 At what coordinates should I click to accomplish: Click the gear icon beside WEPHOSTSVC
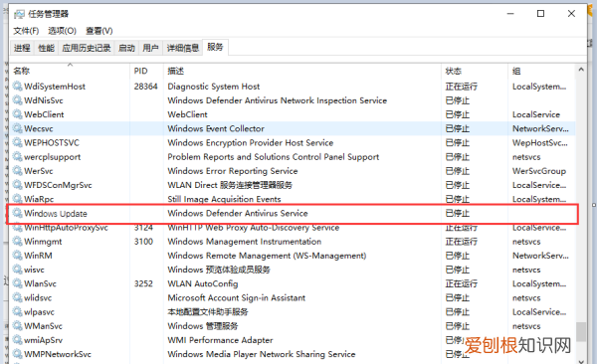18,142
